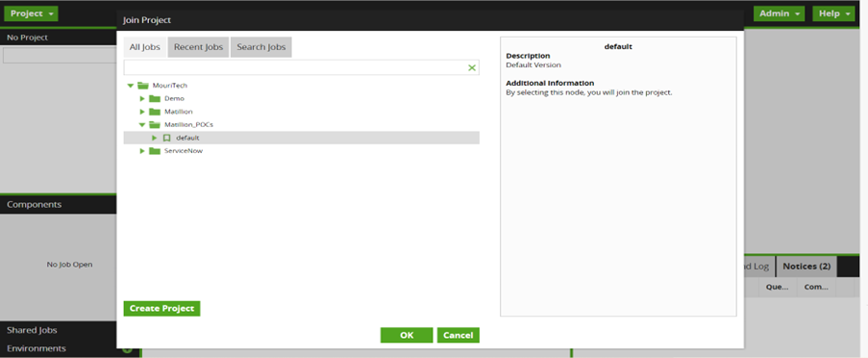Expand the Matillion folder arrow
This screenshot has height=358, width=868.
142,112
